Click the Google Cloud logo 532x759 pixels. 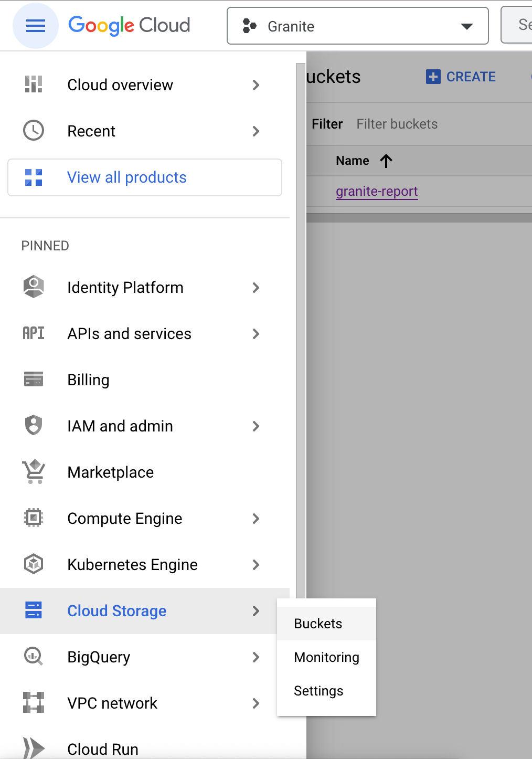point(129,25)
